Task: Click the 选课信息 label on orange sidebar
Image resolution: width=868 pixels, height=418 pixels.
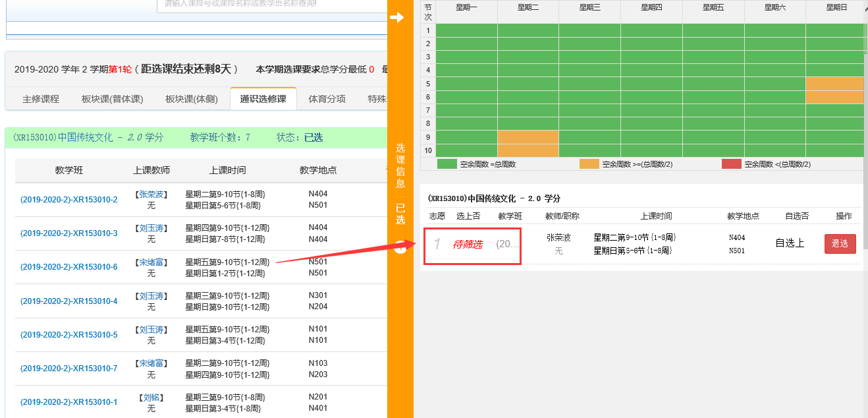Action: 400,165
